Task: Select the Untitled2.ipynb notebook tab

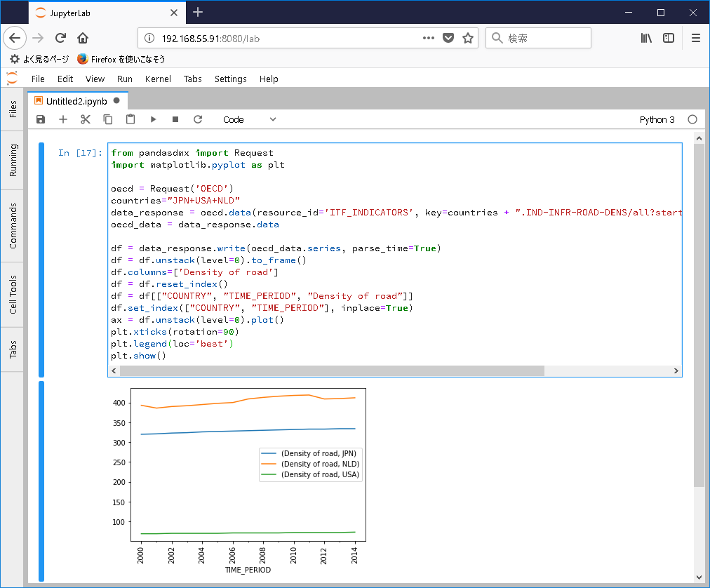Action: coord(77,101)
